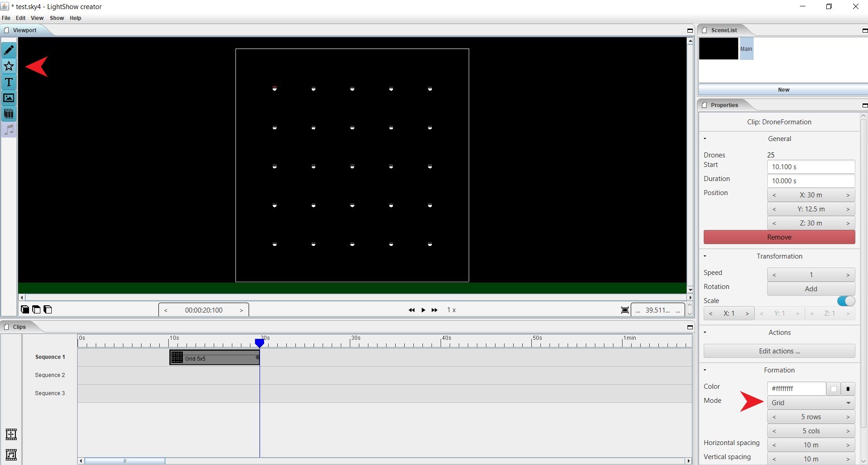Select the Main scene thumbnail
The width and height of the screenshot is (868, 465).
[x=719, y=49]
